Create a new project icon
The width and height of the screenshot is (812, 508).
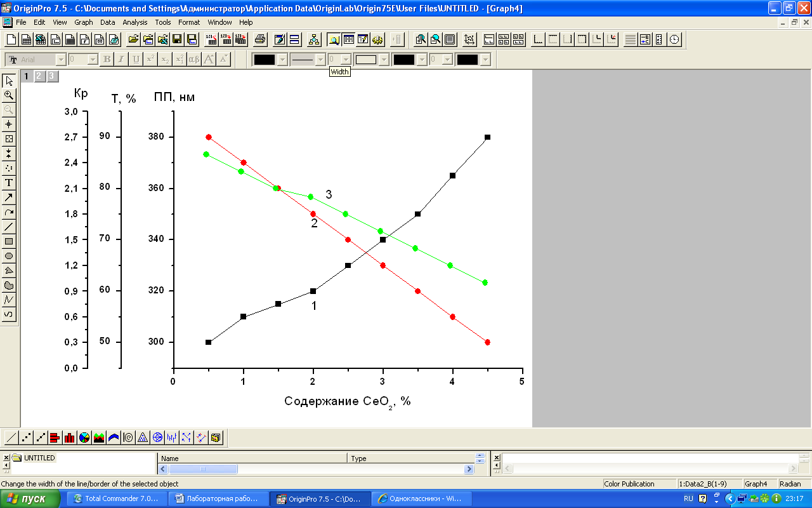click(11, 39)
